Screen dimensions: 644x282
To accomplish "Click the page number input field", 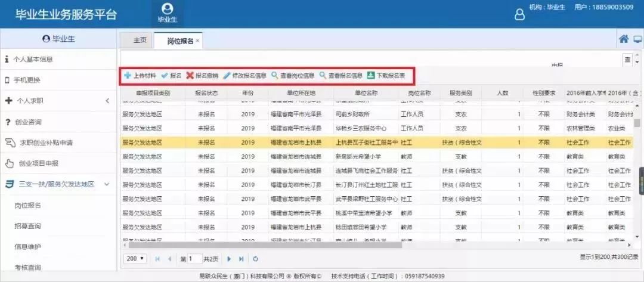I will point(195,259).
